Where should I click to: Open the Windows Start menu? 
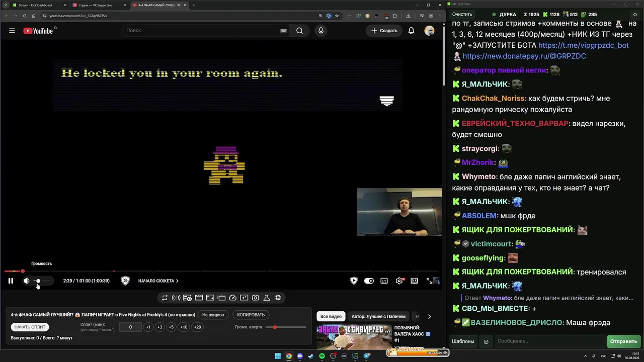coord(278,356)
